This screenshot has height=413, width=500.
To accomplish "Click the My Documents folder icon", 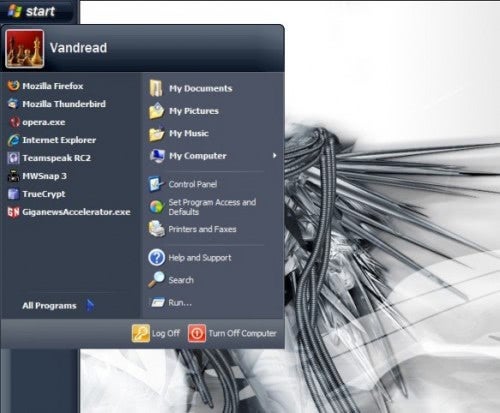I will (156, 88).
